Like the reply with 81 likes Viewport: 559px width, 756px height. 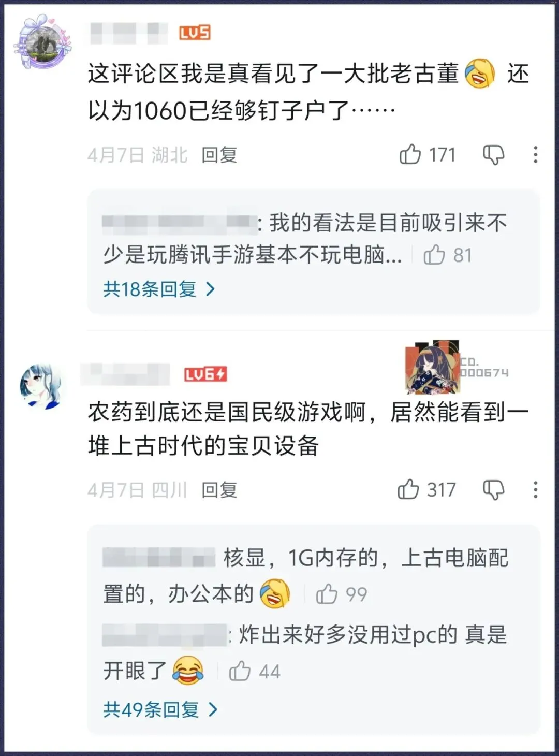[x=434, y=255]
